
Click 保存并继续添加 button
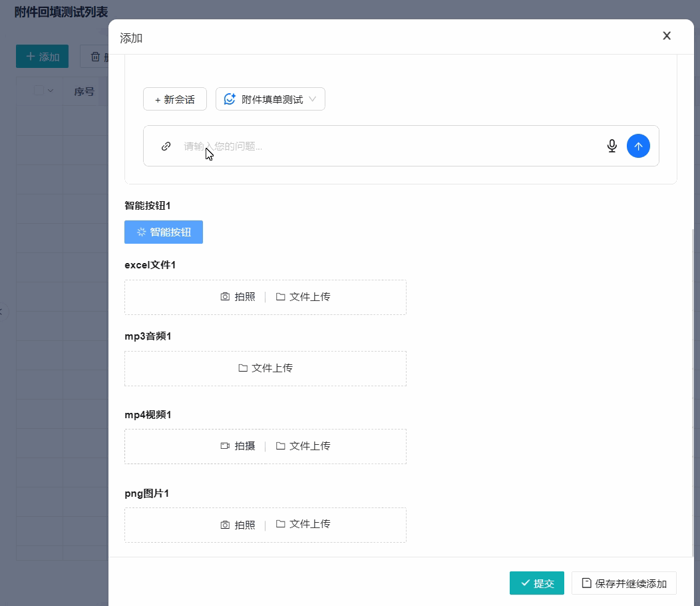[x=623, y=583]
